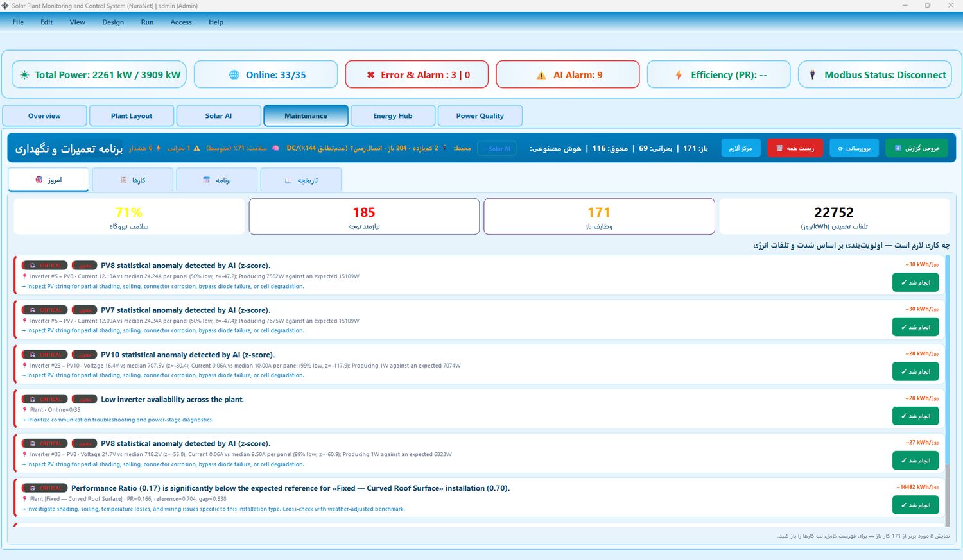The width and height of the screenshot is (963, 560).
Task: Open the Design menu
Action: click(x=113, y=22)
